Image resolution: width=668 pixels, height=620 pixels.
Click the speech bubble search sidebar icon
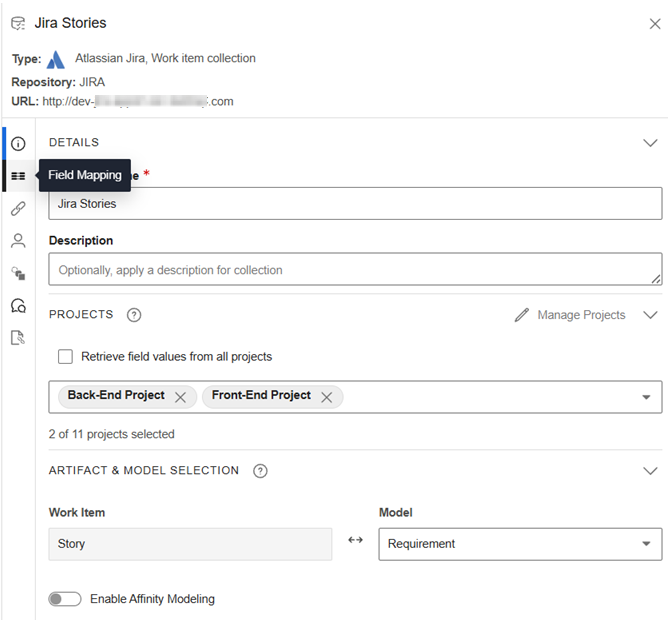pyautogui.click(x=18, y=306)
